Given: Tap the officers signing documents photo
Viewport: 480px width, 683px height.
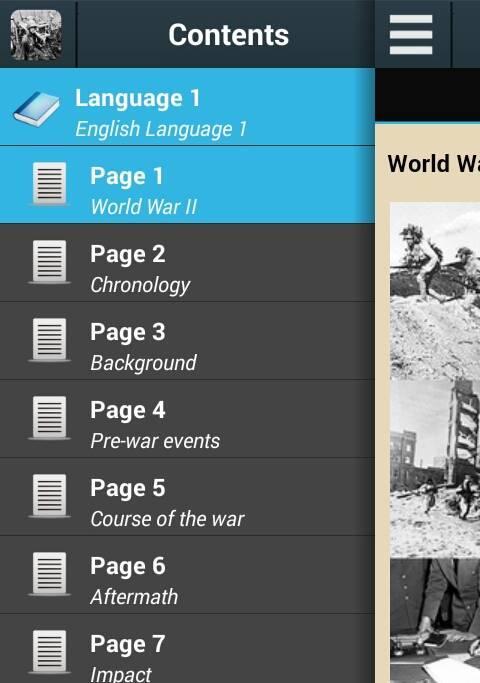Looking at the screenshot, I should [435, 621].
